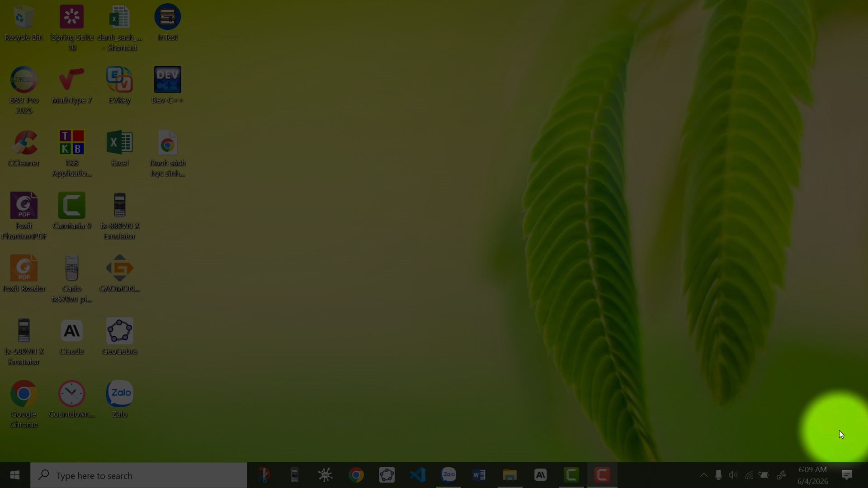Click the taskbar search box

click(139, 475)
